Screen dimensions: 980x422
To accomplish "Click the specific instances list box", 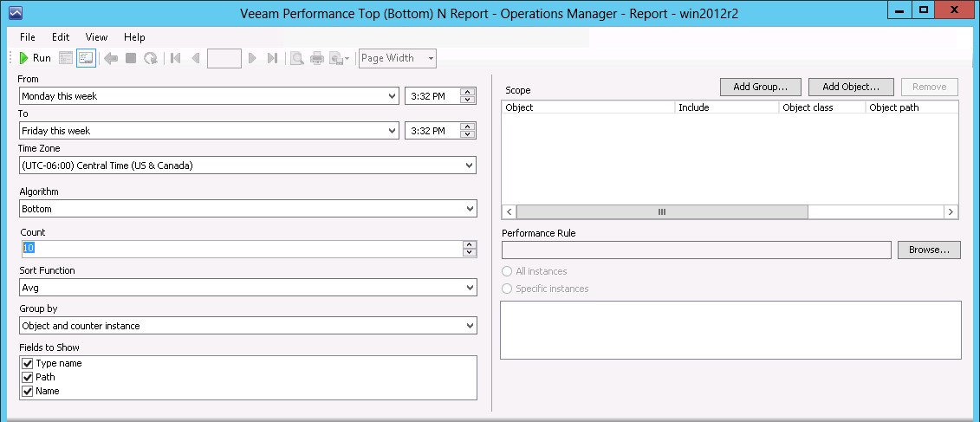I will pos(730,330).
